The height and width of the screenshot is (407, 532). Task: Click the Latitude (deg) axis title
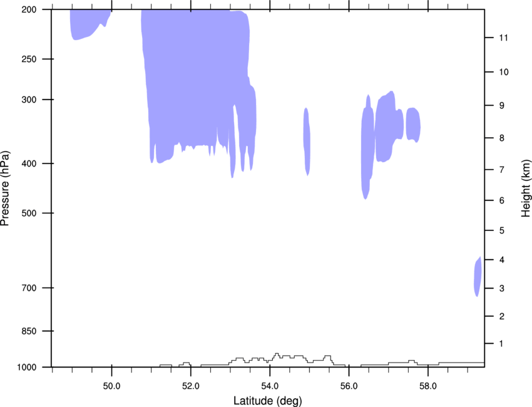point(267,401)
